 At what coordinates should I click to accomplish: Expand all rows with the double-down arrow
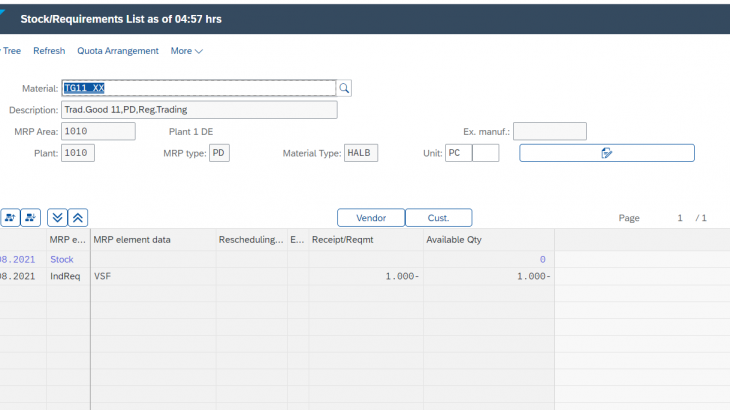(57, 218)
